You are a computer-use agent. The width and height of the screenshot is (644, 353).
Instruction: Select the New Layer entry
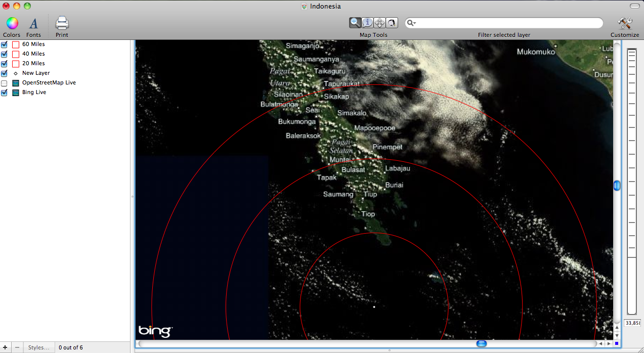[36, 73]
